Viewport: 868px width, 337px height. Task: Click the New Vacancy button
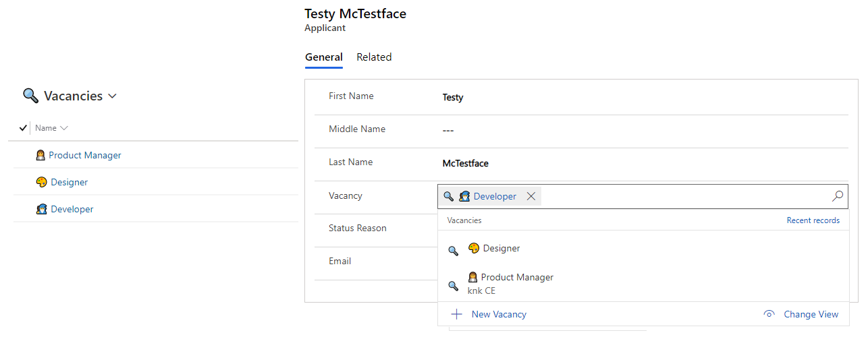(489, 314)
